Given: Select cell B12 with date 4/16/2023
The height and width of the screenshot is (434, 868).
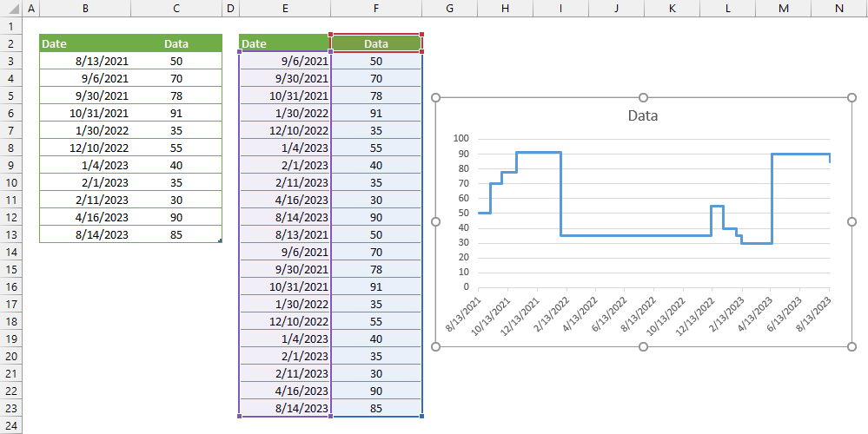Looking at the screenshot, I should pos(85,217).
